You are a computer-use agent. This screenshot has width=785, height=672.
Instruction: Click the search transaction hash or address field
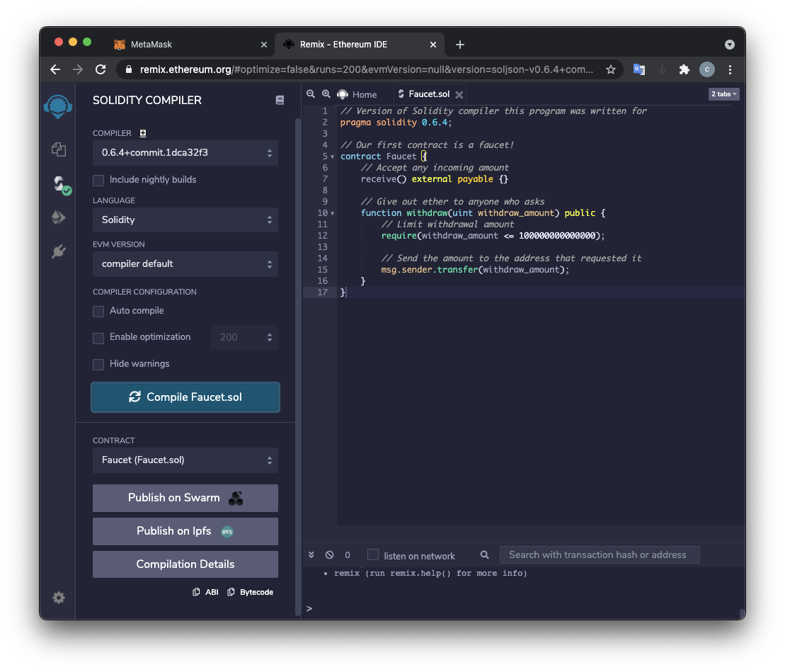tap(600, 555)
